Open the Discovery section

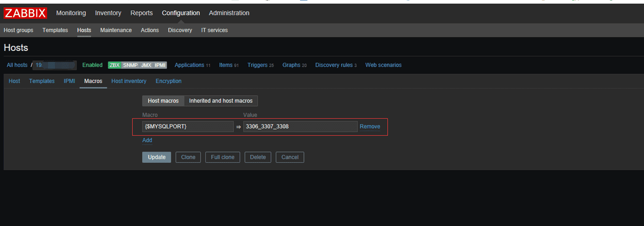pos(180,30)
